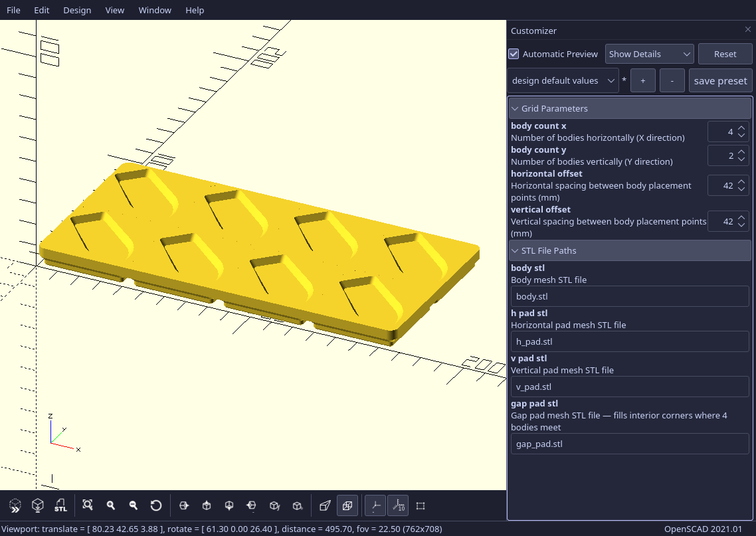Click the XYZ axis orientation indicator
Screen dimensions: 756x536
64,433
